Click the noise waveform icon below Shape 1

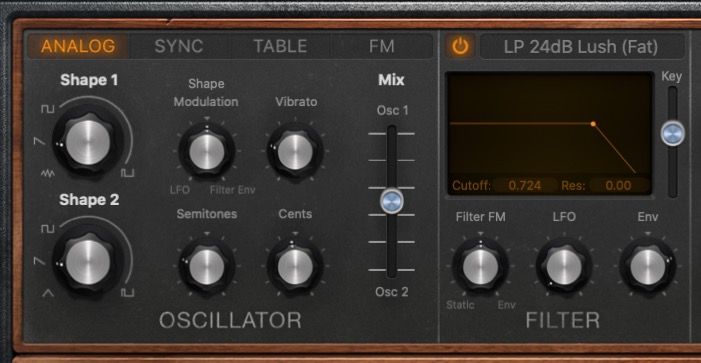(x=47, y=174)
